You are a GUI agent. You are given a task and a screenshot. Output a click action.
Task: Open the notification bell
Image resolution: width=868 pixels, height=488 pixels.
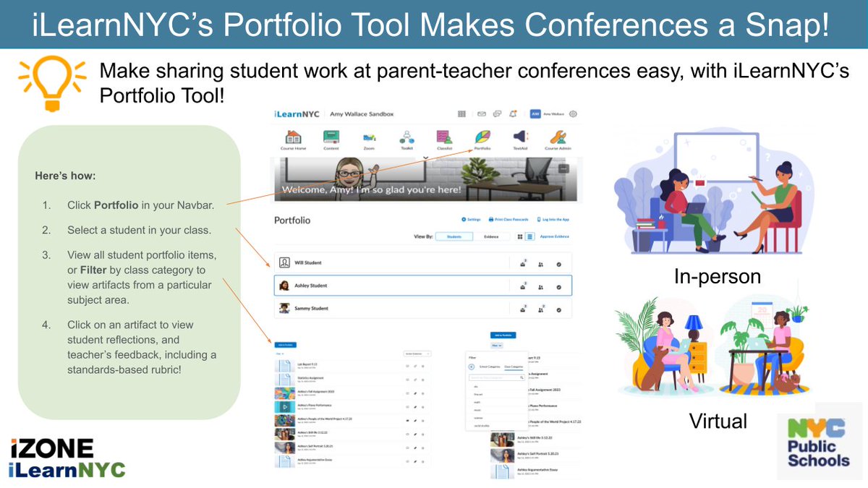click(x=512, y=114)
